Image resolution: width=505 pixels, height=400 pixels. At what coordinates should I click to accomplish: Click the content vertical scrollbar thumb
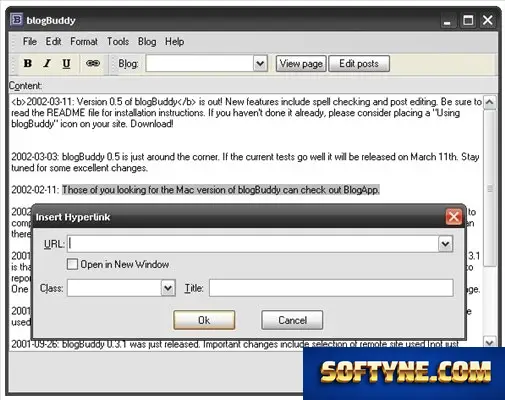490,188
